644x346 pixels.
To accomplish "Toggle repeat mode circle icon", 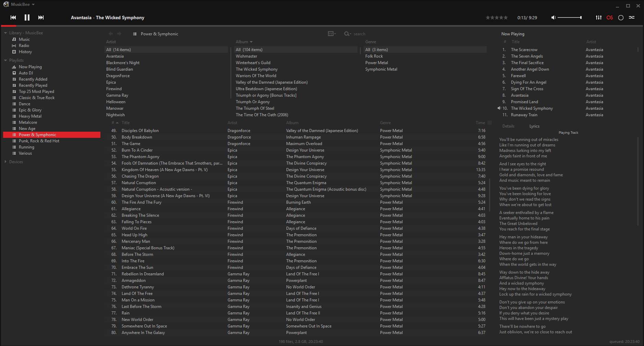I will click(x=621, y=17).
